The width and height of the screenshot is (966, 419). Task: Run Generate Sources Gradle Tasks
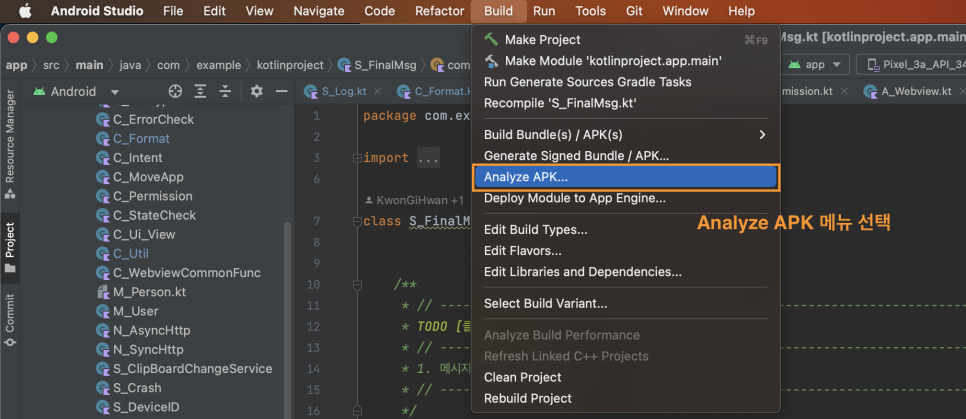tap(626, 82)
